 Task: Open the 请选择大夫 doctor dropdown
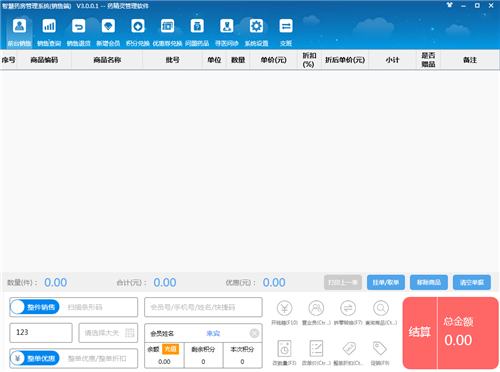click(108, 333)
